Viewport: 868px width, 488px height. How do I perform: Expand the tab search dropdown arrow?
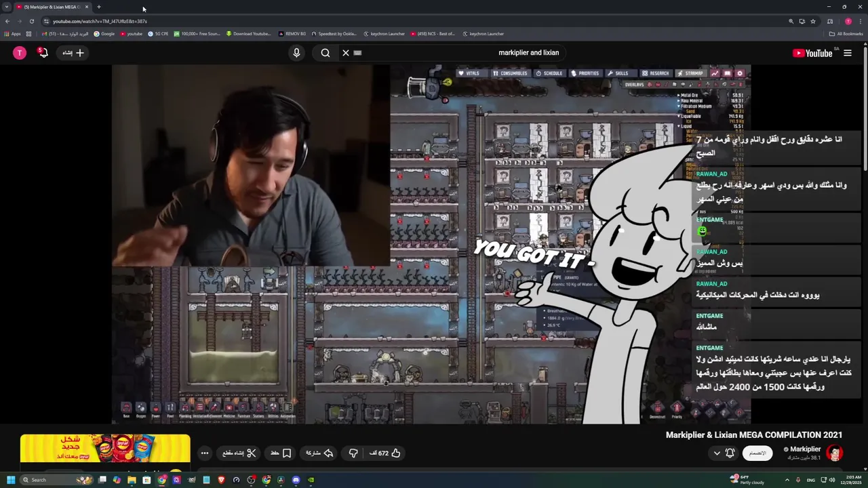coord(7,7)
